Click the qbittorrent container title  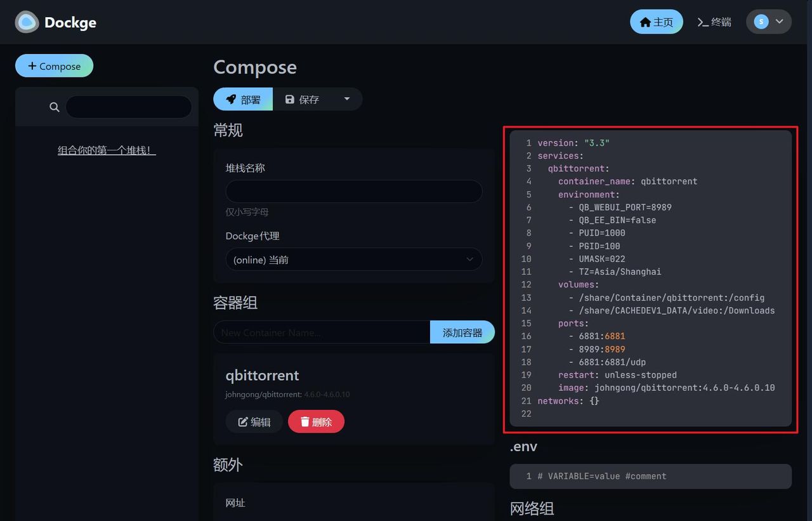(262, 375)
